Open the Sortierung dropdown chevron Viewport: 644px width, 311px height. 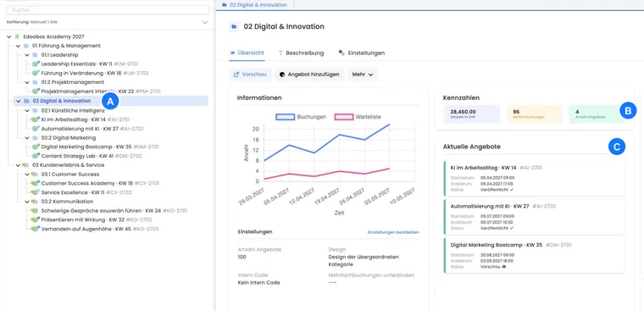coord(205,22)
